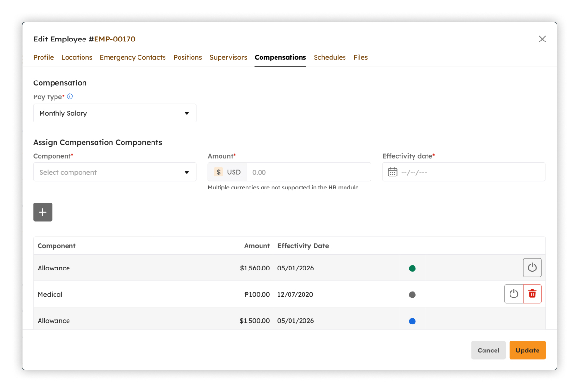
Task: Open the Files tab
Action: click(360, 57)
